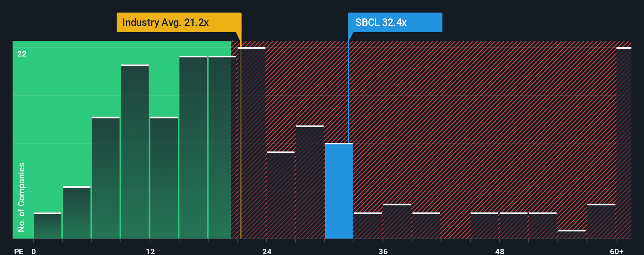
Task: Click the No. of Companies axis title
Action: tap(22, 197)
